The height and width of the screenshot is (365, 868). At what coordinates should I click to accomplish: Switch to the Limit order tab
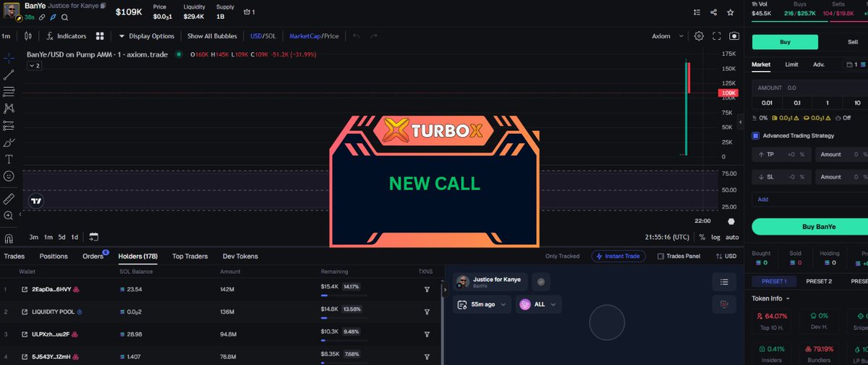(791, 64)
